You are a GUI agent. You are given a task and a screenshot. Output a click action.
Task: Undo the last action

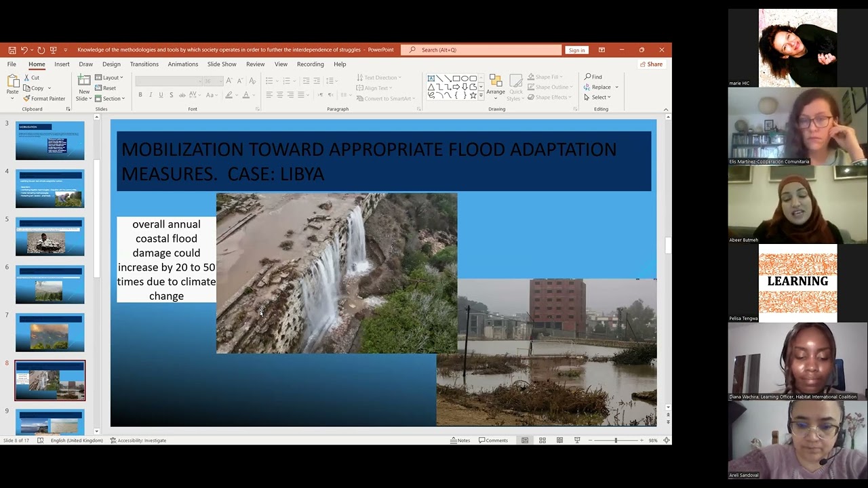(x=24, y=50)
